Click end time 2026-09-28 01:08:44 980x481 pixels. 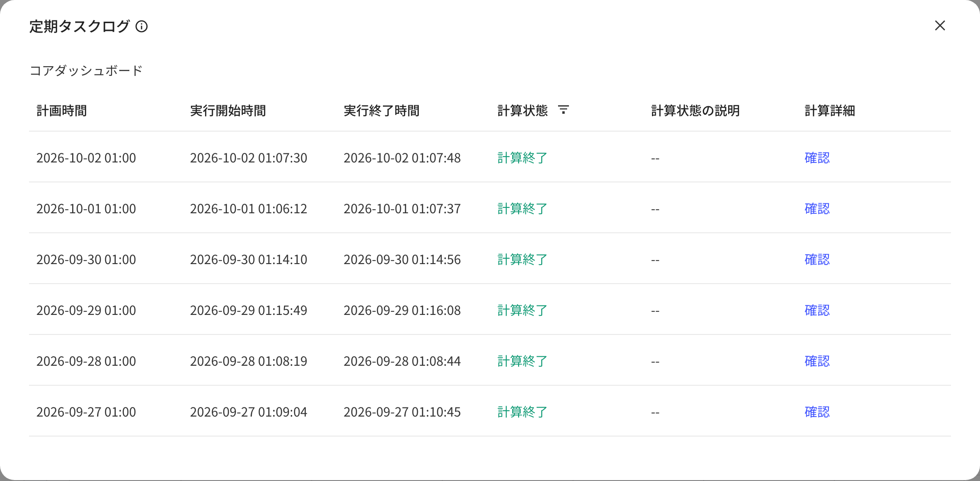coord(402,361)
